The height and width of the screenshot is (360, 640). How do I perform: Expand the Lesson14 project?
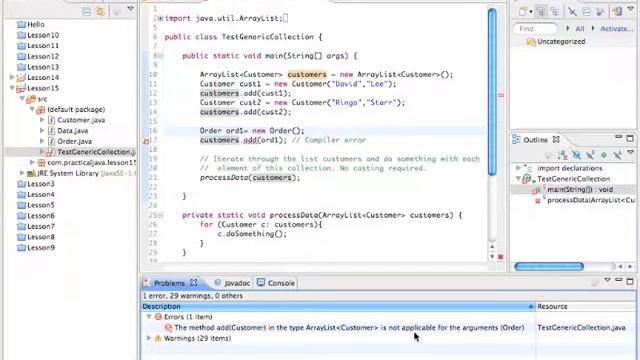(x=12, y=77)
